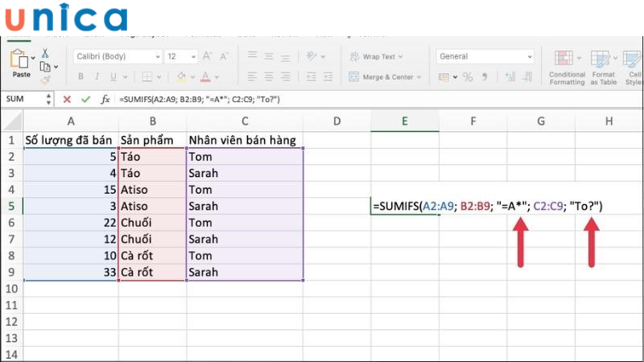The image size is (644, 362).
Task: Open the Copy options arrow
Action: (x=56, y=67)
